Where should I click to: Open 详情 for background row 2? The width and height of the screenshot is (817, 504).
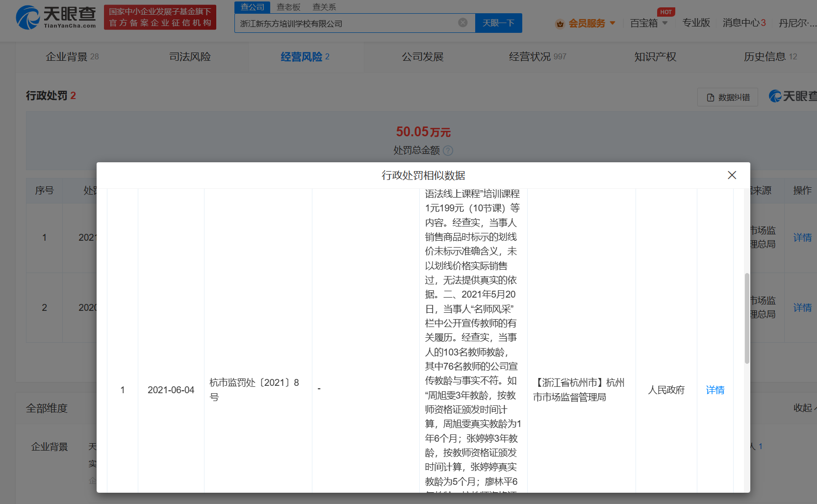coord(802,307)
